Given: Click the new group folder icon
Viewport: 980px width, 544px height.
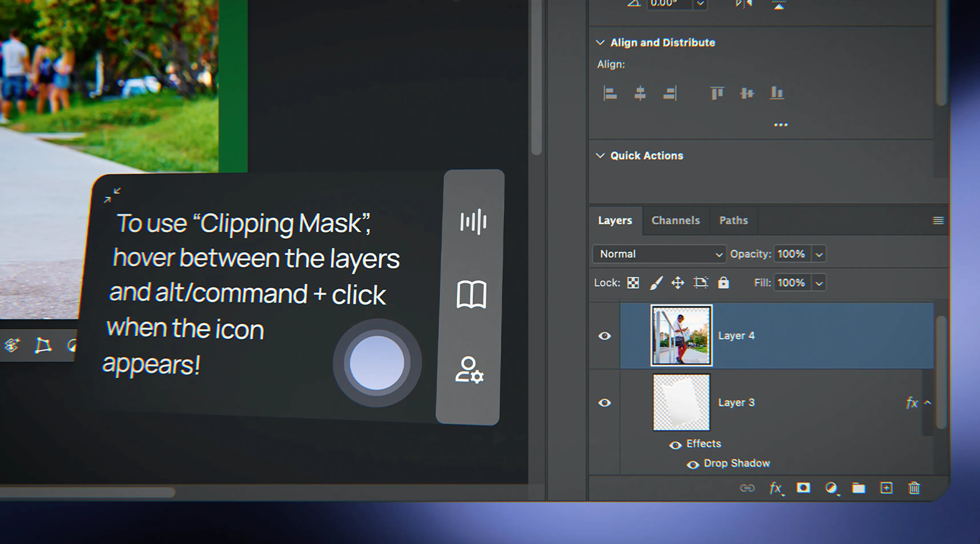Looking at the screenshot, I should [x=858, y=488].
